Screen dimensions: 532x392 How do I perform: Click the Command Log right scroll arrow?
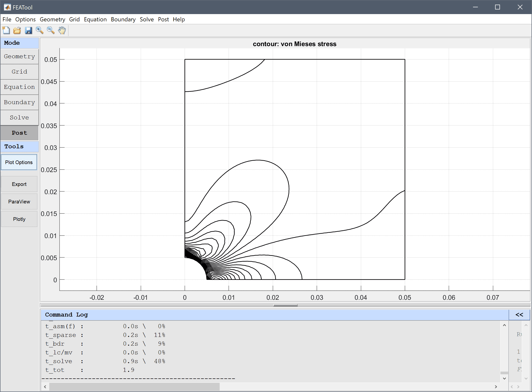496,387
